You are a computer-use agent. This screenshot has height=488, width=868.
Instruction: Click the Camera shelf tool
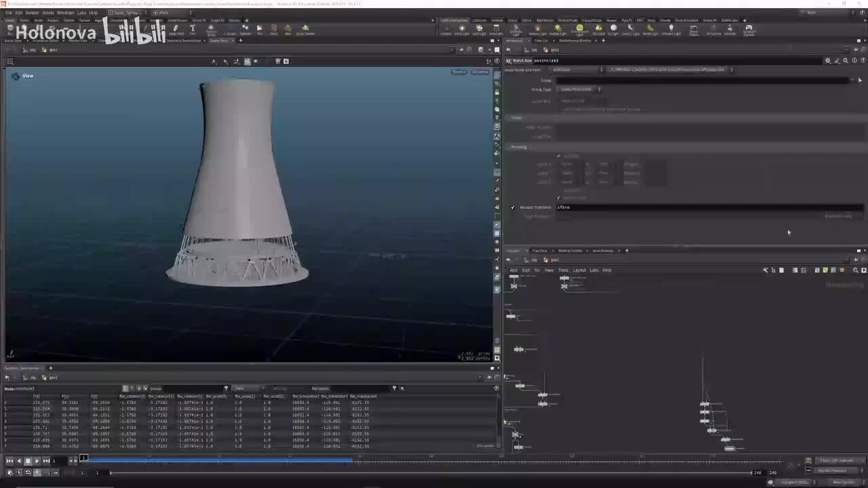(x=446, y=29)
